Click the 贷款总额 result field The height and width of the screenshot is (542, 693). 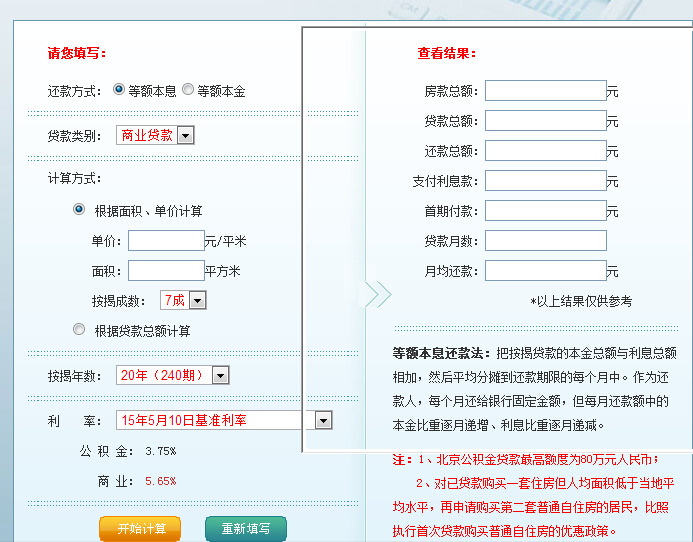546,121
